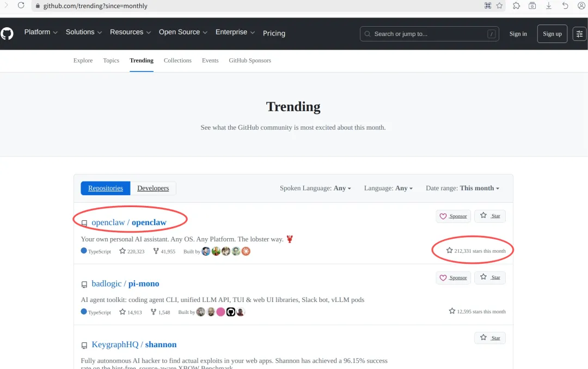The height and width of the screenshot is (369, 588).
Task: Open forks count 1,548 for pi-mono
Action: 160,312
